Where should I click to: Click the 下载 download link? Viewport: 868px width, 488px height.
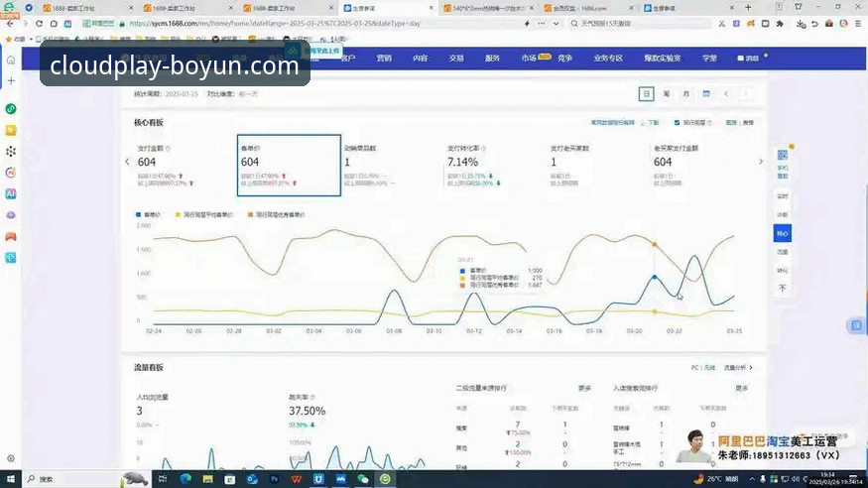[650, 123]
